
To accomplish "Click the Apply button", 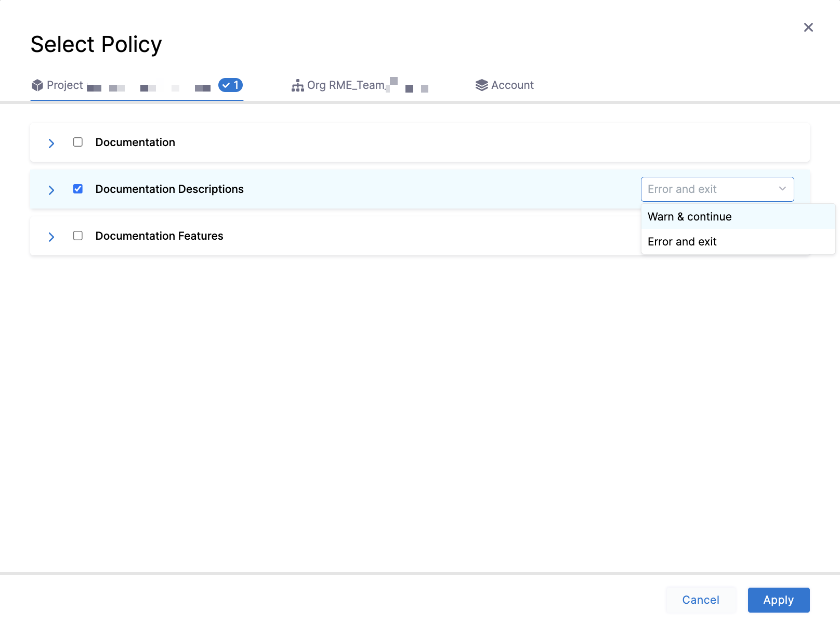I will (778, 600).
